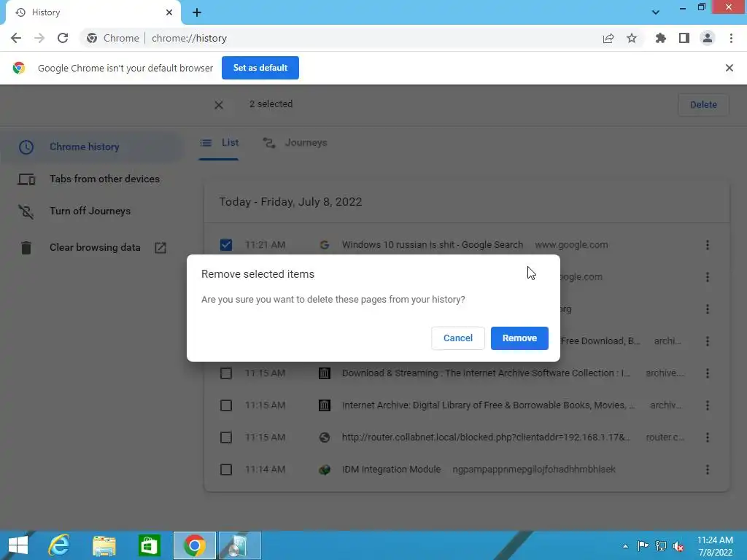Open more actions for Internet Archive Digital Library
The image size is (747, 560).
tap(707, 405)
